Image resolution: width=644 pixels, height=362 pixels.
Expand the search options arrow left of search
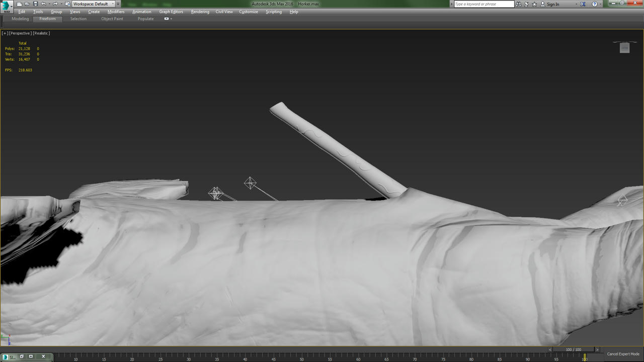tap(451, 4)
